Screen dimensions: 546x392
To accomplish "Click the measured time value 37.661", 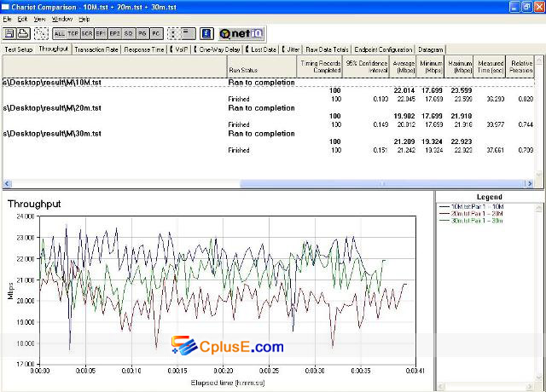I will [x=495, y=150].
